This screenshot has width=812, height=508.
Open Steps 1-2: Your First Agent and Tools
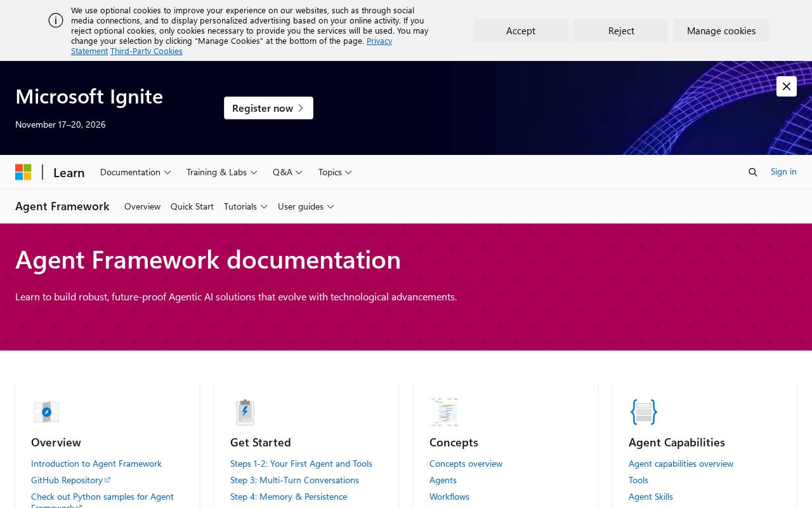[301, 464]
